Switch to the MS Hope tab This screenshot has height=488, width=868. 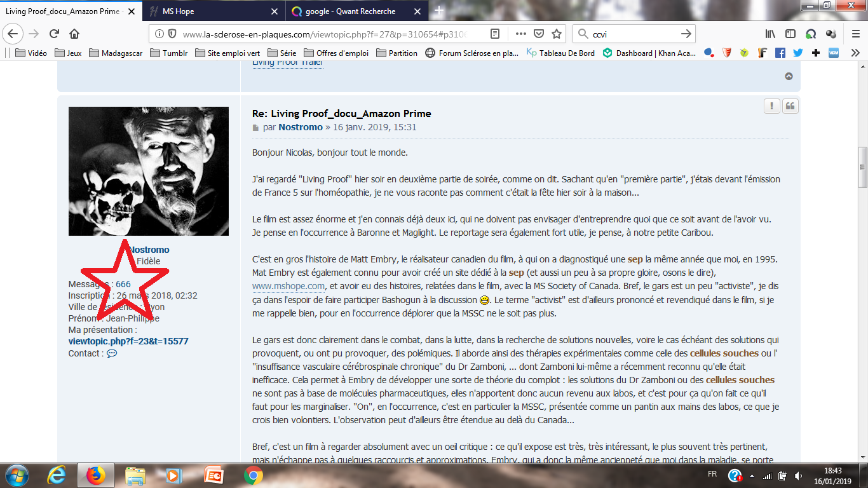coord(212,11)
